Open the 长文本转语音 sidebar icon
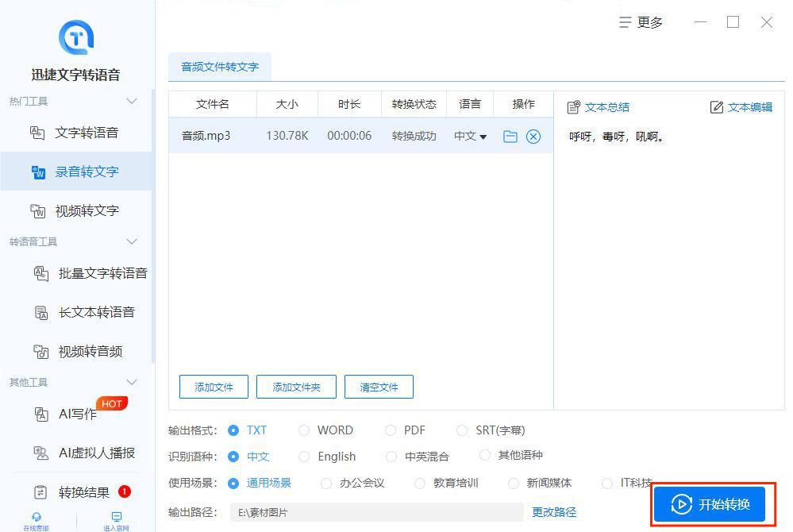793x532 pixels. pos(41,313)
